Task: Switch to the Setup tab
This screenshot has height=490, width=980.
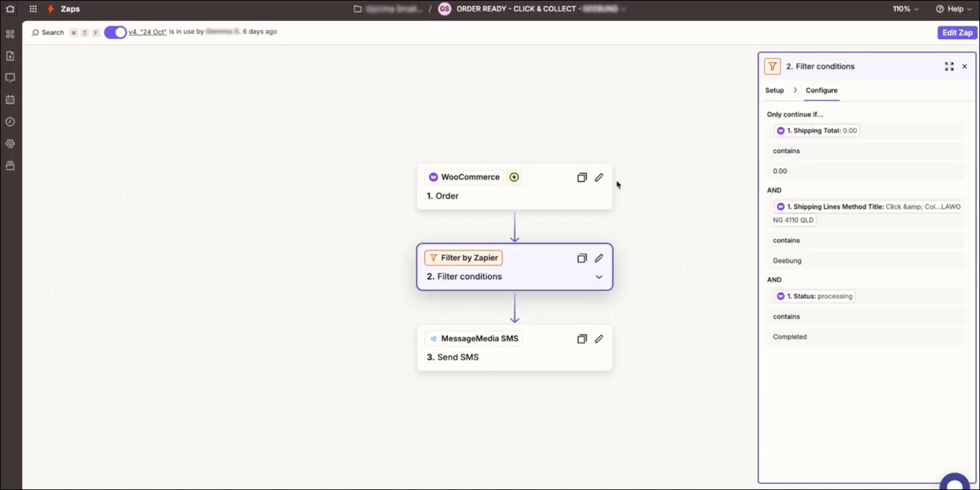Action: coord(775,90)
